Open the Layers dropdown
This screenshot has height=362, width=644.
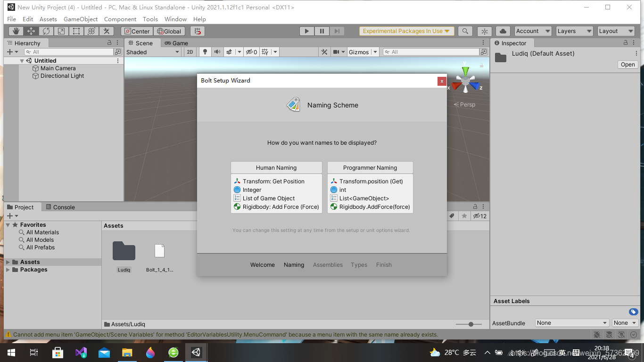[x=574, y=31]
